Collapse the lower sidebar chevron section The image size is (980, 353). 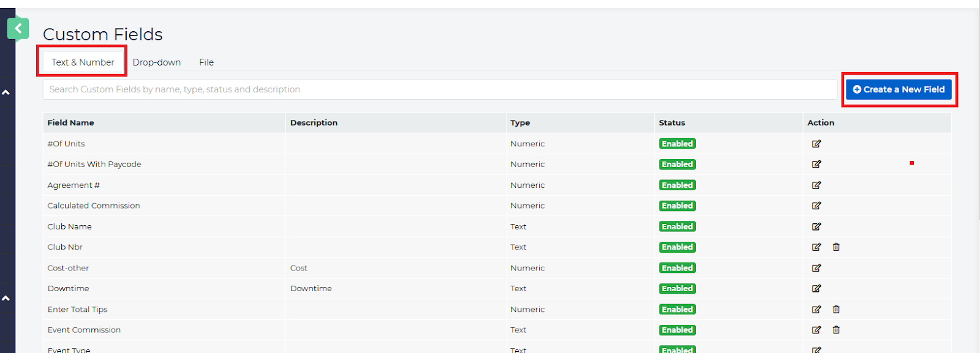point(6,299)
